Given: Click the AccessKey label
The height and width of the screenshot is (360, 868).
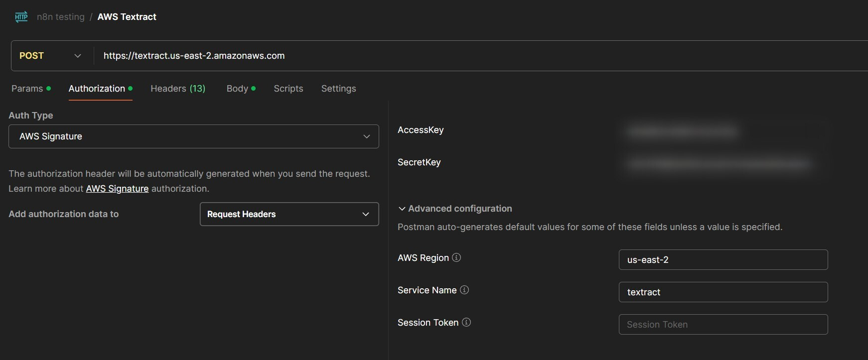Looking at the screenshot, I should coord(421,130).
